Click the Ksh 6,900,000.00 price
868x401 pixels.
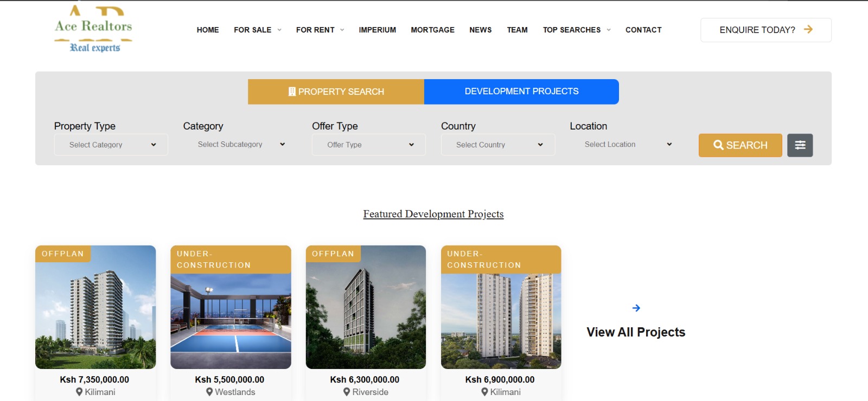(x=500, y=379)
